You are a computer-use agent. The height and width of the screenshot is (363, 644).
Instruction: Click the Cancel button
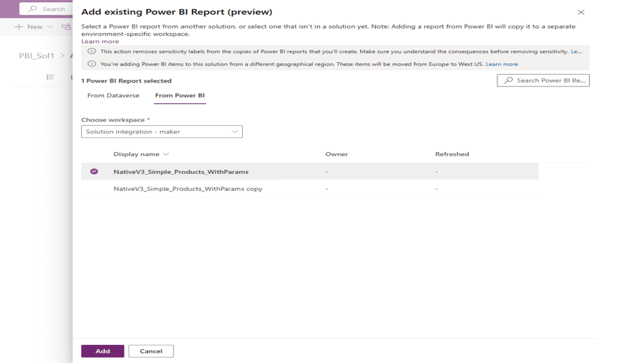coord(151,351)
